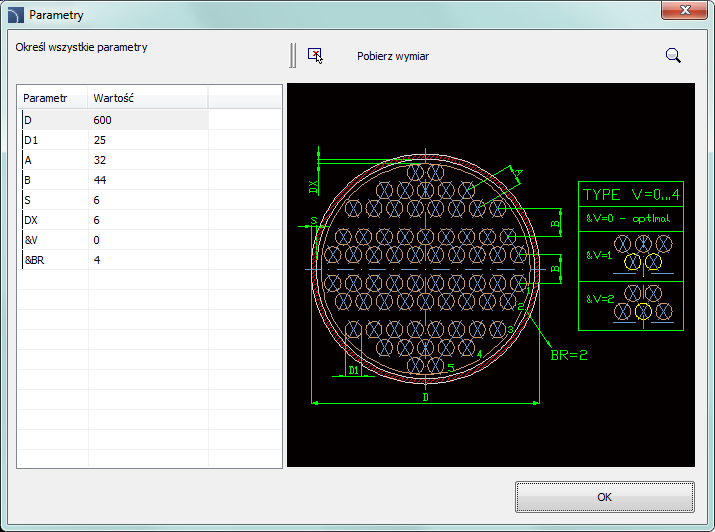The image size is (715, 532).
Task: Close the Parametry dialog
Action: pos(685,10)
